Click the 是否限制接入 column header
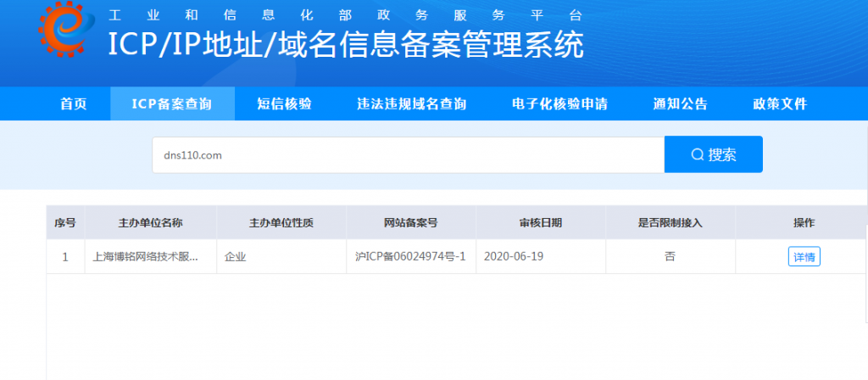This screenshot has width=868, height=380. click(670, 223)
